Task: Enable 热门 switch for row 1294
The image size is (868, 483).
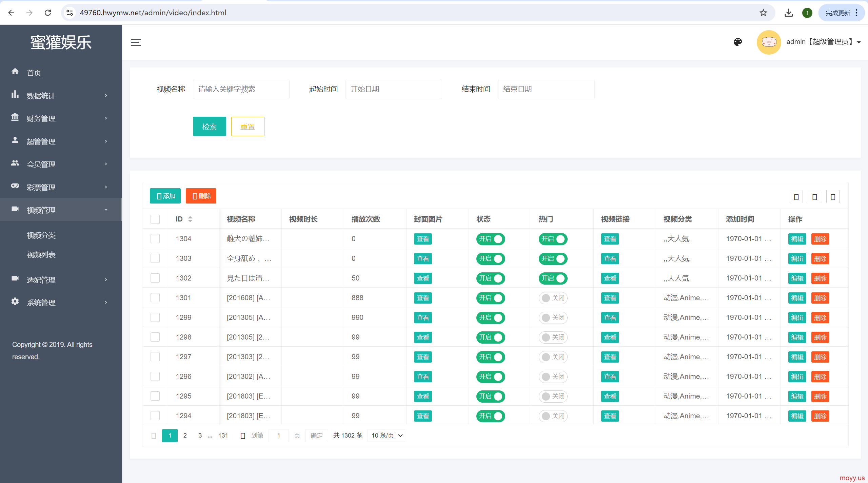Action: [x=553, y=416]
